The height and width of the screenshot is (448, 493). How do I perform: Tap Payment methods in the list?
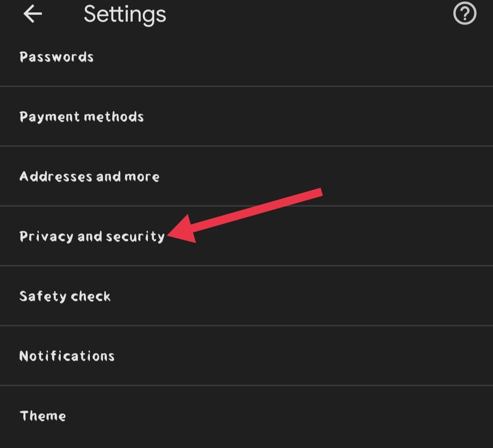81,116
